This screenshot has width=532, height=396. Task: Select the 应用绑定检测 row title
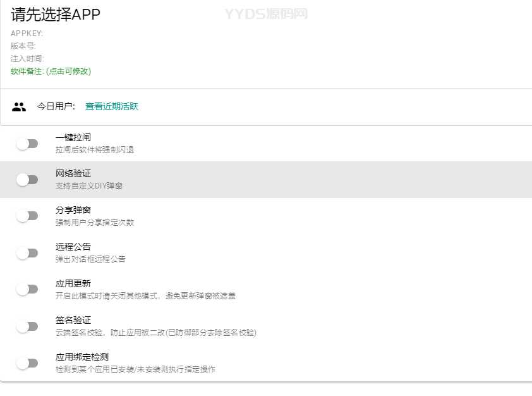tap(82, 357)
